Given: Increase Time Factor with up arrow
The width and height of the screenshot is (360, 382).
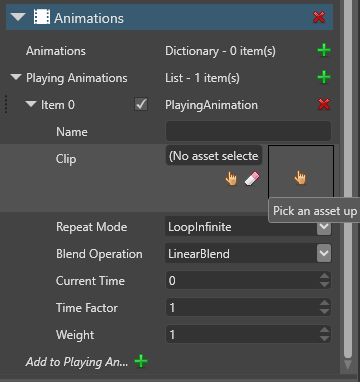Looking at the screenshot, I should tap(324, 303).
